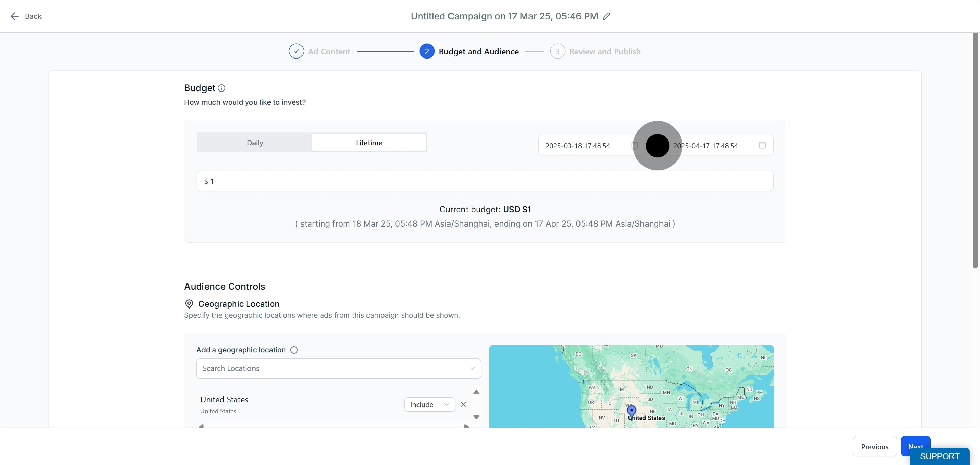Switch budget type to Daily
This screenshot has width=980, height=465.
click(x=255, y=143)
